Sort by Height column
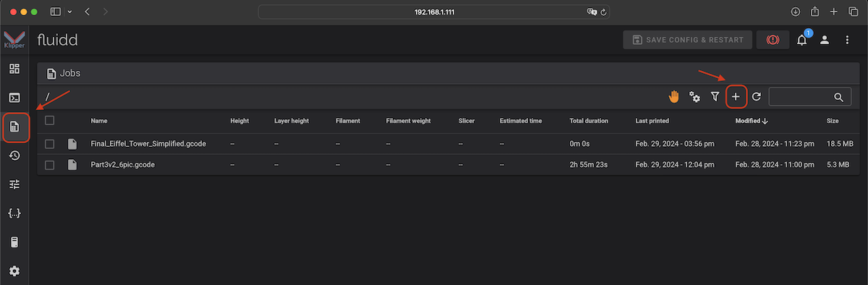 point(239,121)
